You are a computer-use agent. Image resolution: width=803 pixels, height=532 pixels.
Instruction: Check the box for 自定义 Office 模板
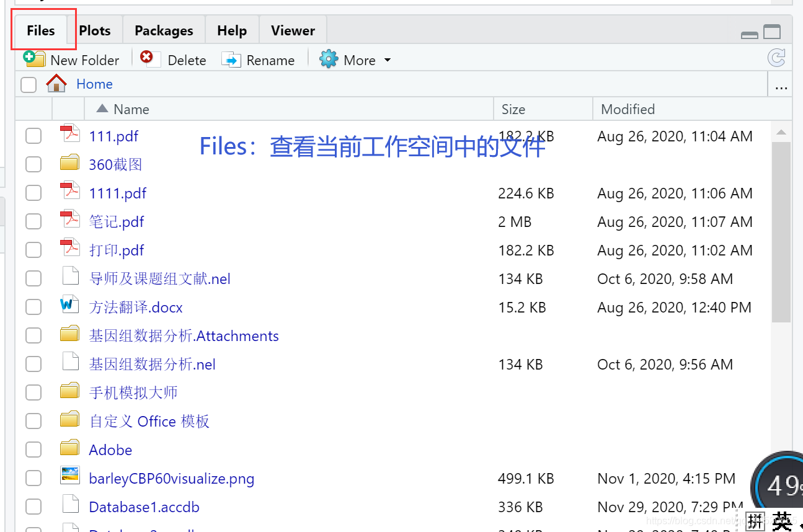[x=33, y=421]
